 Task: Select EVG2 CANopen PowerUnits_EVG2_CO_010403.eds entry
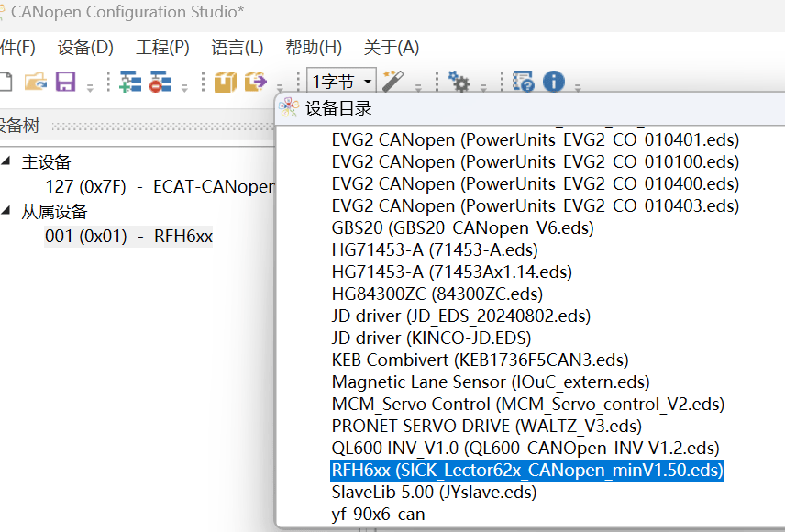(536, 205)
